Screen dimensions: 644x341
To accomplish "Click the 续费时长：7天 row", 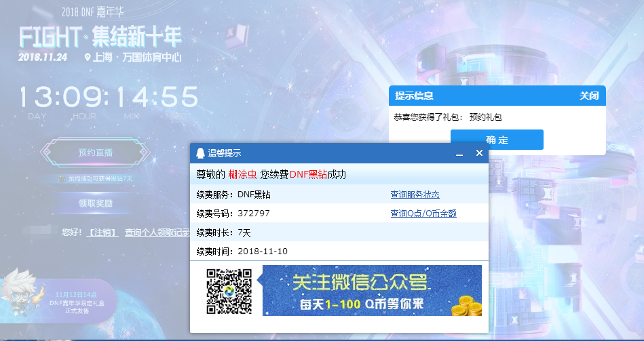I will tap(339, 233).
